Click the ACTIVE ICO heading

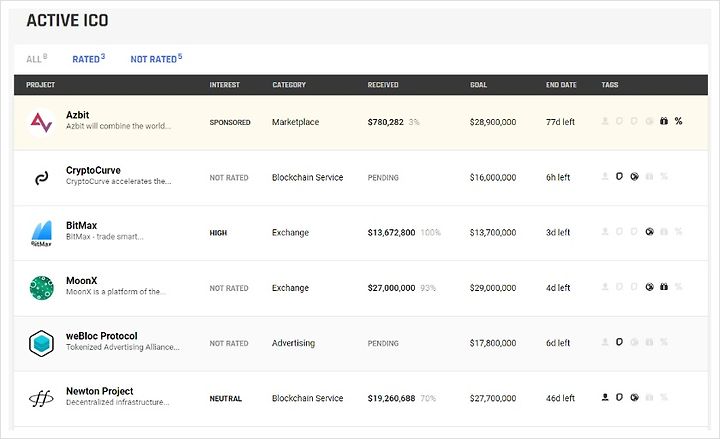click(x=68, y=21)
